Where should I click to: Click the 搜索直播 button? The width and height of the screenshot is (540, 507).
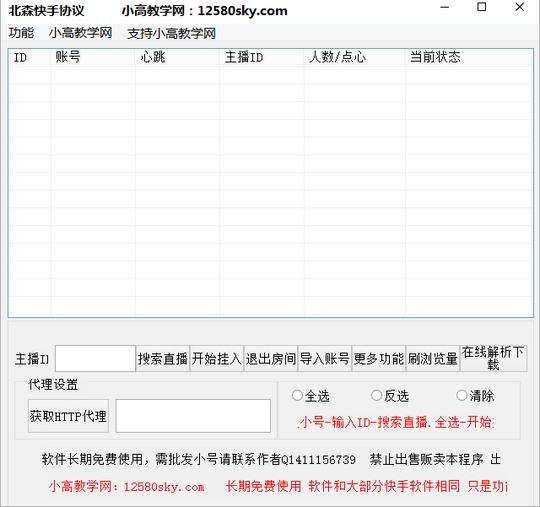pos(163,359)
